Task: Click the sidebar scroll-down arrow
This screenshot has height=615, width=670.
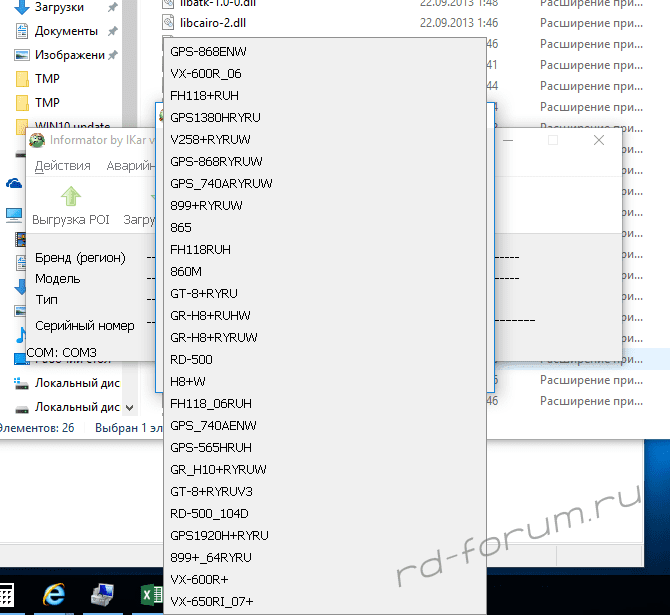Action: tap(129, 408)
